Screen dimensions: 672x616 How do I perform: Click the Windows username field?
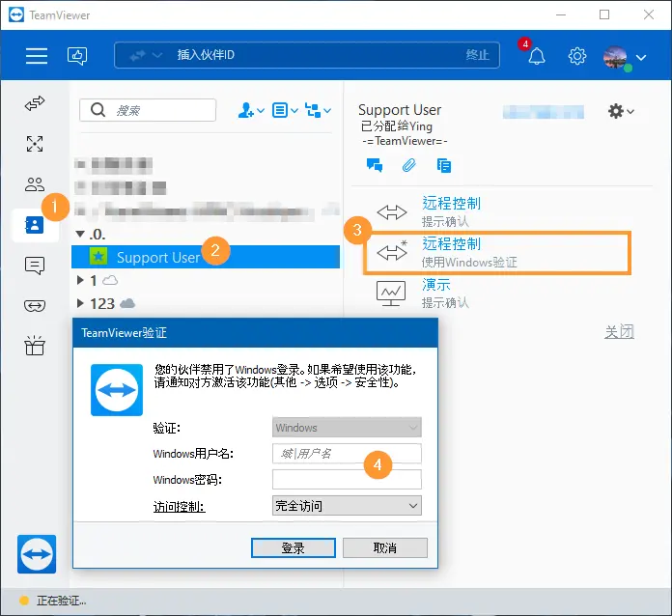[x=347, y=453]
